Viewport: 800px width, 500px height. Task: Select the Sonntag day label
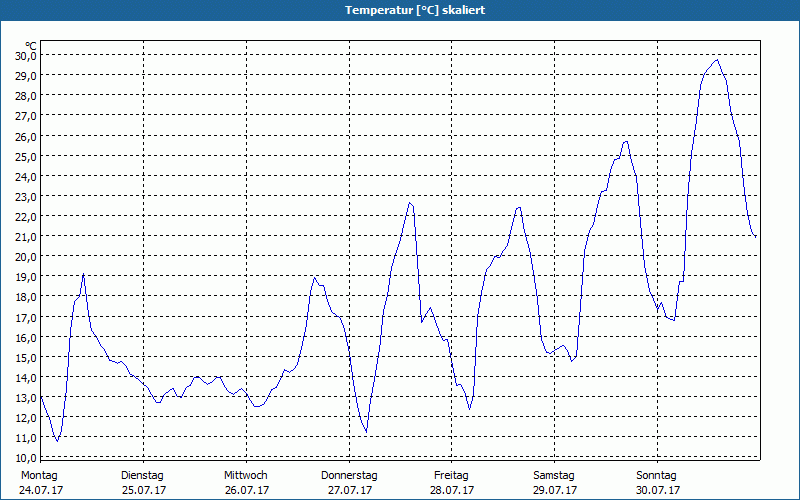click(657, 476)
